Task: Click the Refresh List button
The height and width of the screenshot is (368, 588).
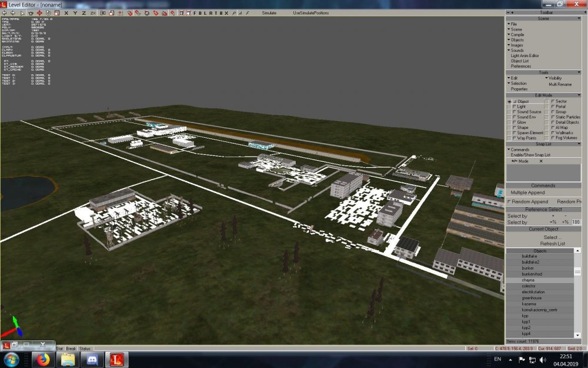Action: click(552, 244)
